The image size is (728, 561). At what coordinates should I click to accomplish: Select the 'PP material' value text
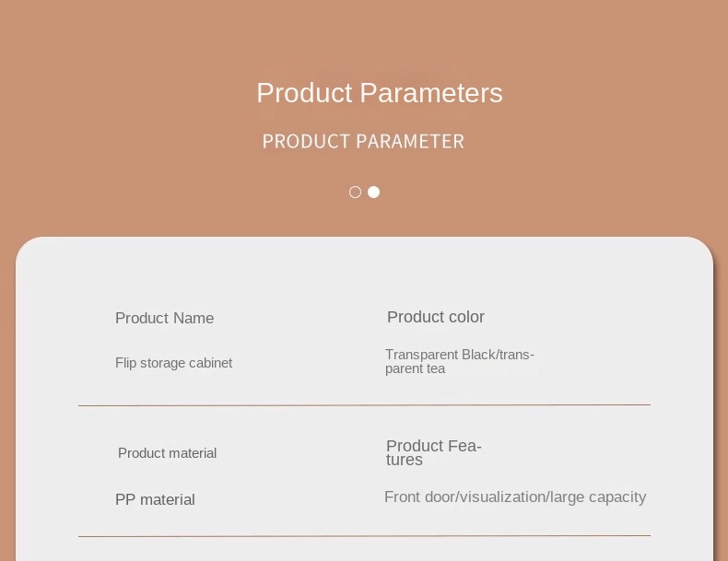[155, 500]
